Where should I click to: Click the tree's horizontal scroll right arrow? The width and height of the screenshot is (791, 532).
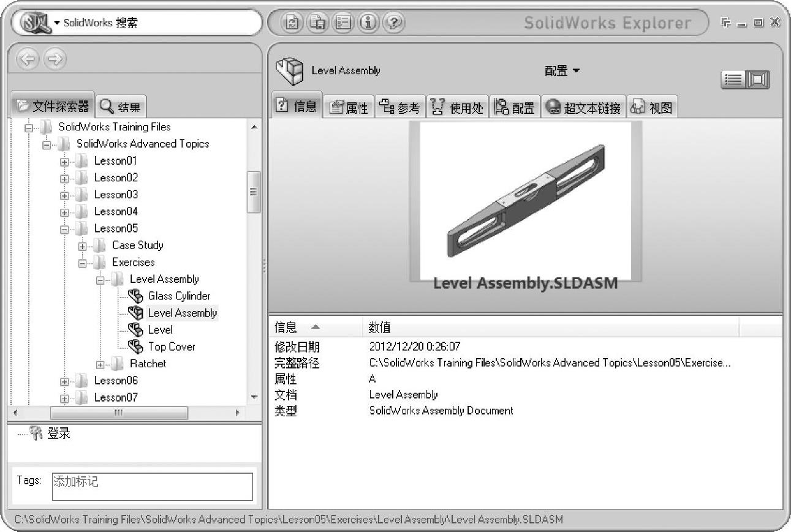coord(238,413)
